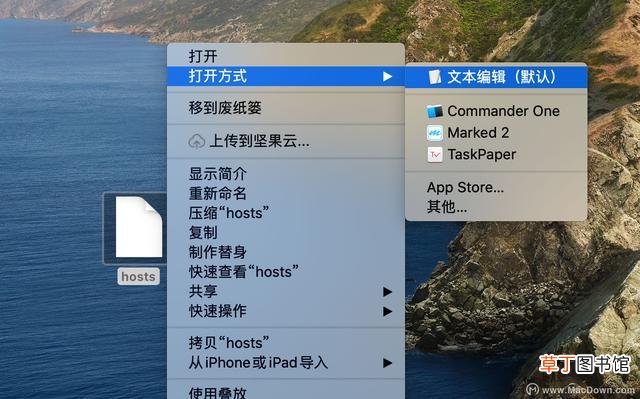The height and width of the screenshot is (399, 640).
Task: Choose 使用叠放 at menu bottom
Action: pos(286,392)
